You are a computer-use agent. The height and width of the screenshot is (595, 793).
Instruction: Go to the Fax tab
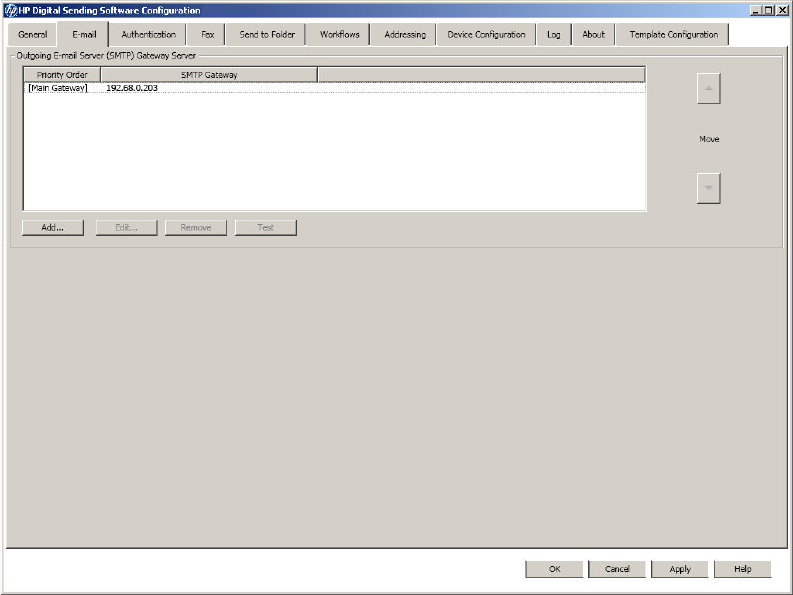pyautogui.click(x=207, y=34)
